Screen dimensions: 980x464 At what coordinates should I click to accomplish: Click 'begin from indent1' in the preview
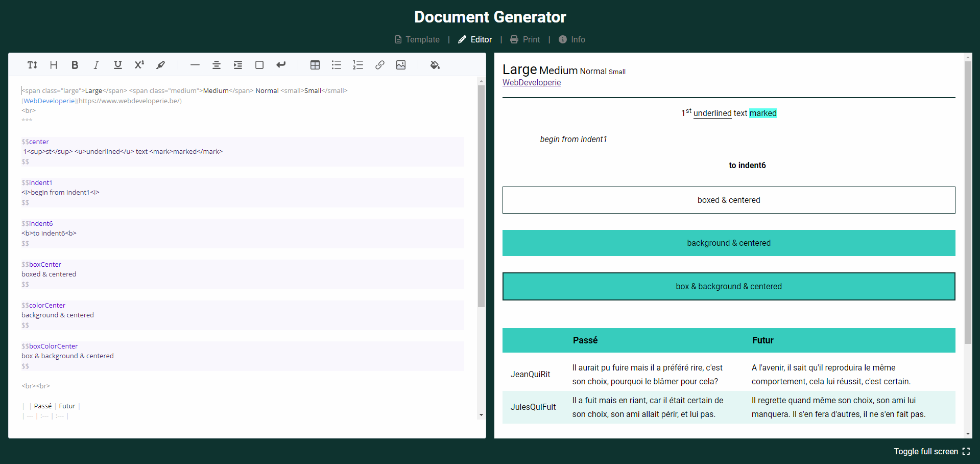(x=573, y=139)
